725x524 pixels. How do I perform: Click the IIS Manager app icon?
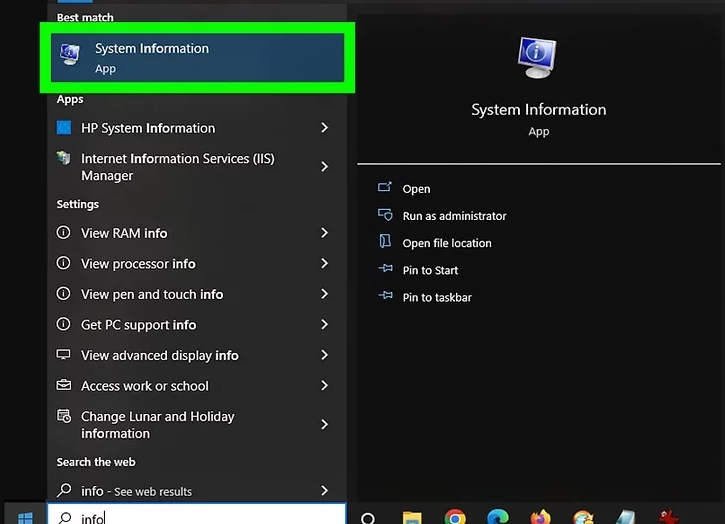click(64, 158)
